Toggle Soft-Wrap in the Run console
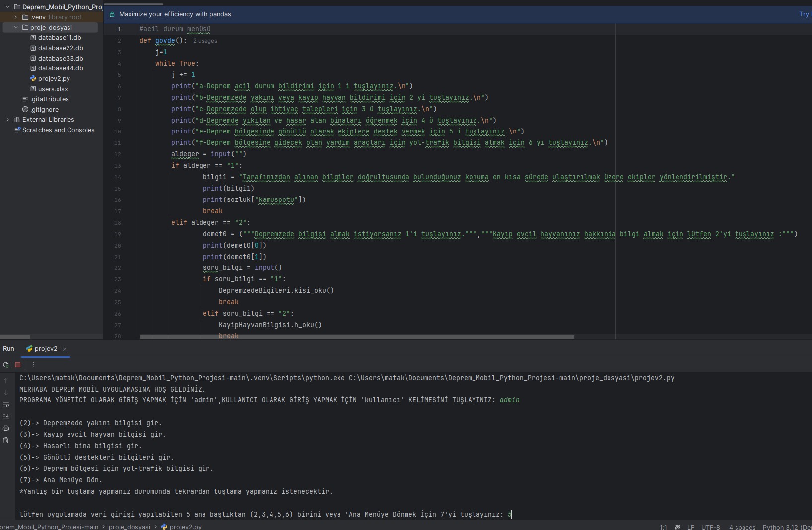812x530 pixels. pyautogui.click(x=6, y=404)
